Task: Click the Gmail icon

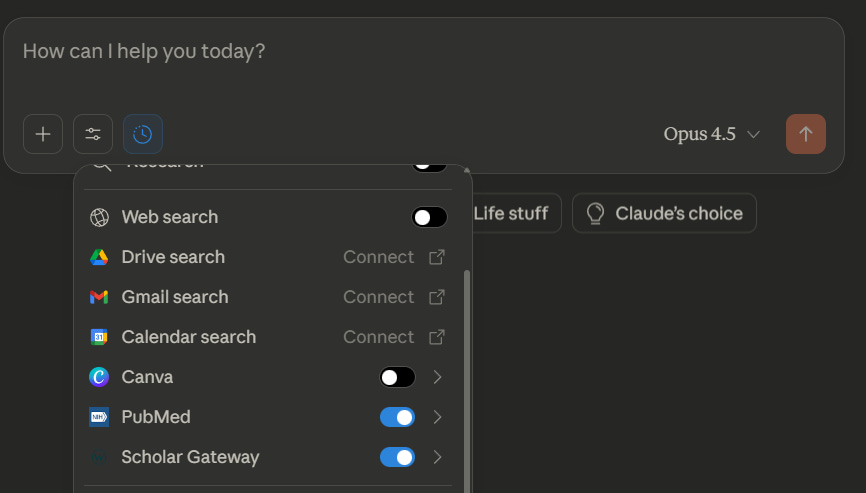Action: point(99,297)
